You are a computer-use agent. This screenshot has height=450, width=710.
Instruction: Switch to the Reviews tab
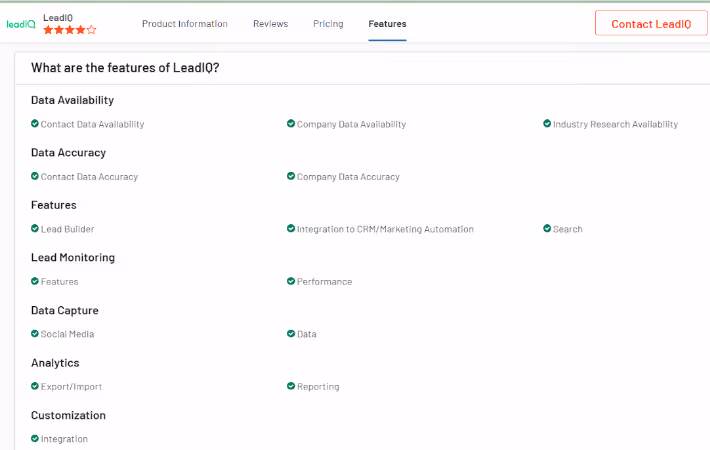270,24
